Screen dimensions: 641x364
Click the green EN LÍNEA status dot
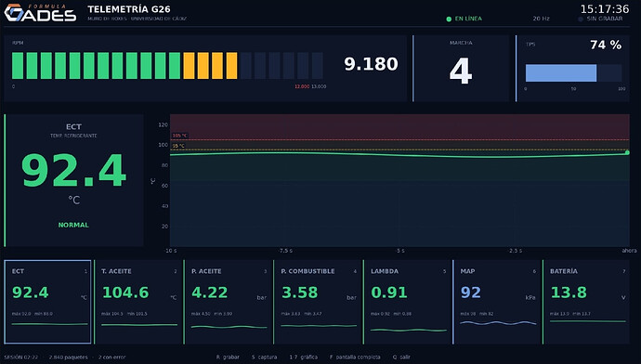449,19
